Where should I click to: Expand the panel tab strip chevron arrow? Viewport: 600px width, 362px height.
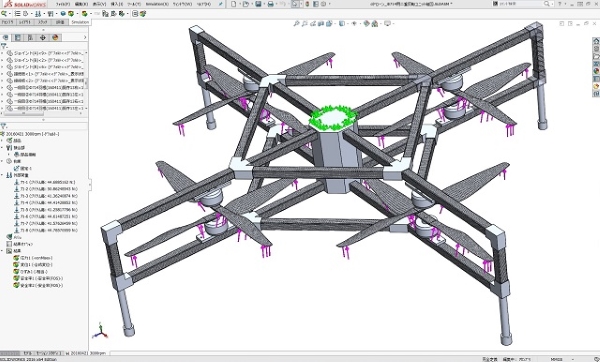85,38
